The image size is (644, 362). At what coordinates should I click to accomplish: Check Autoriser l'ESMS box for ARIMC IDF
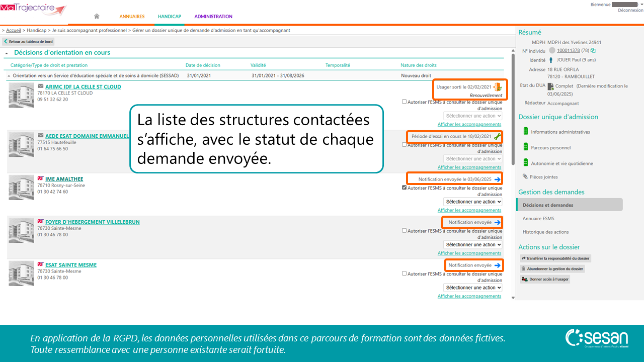(405, 102)
